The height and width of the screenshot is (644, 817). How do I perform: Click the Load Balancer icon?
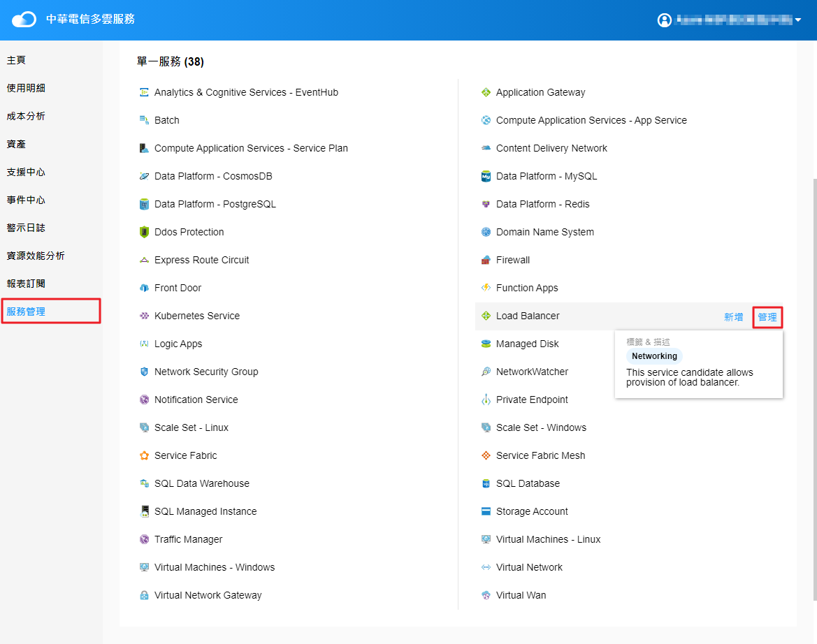tap(486, 316)
